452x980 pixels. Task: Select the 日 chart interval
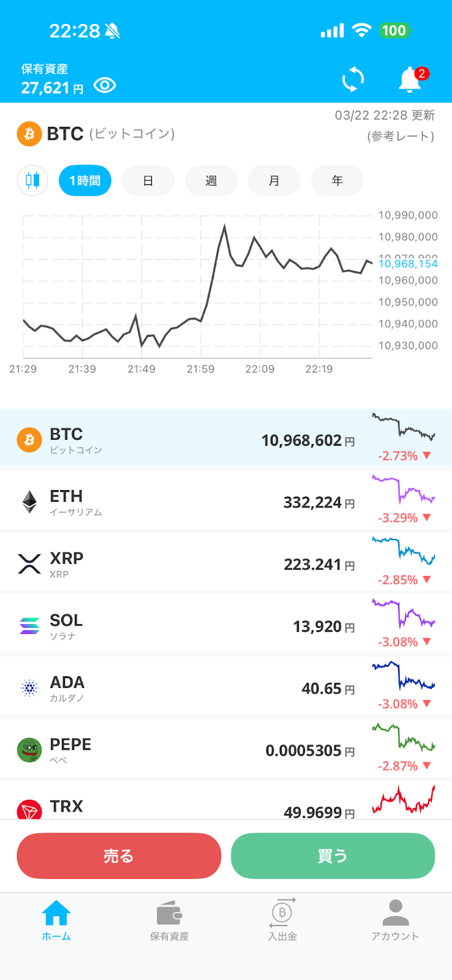(x=148, y=181)
